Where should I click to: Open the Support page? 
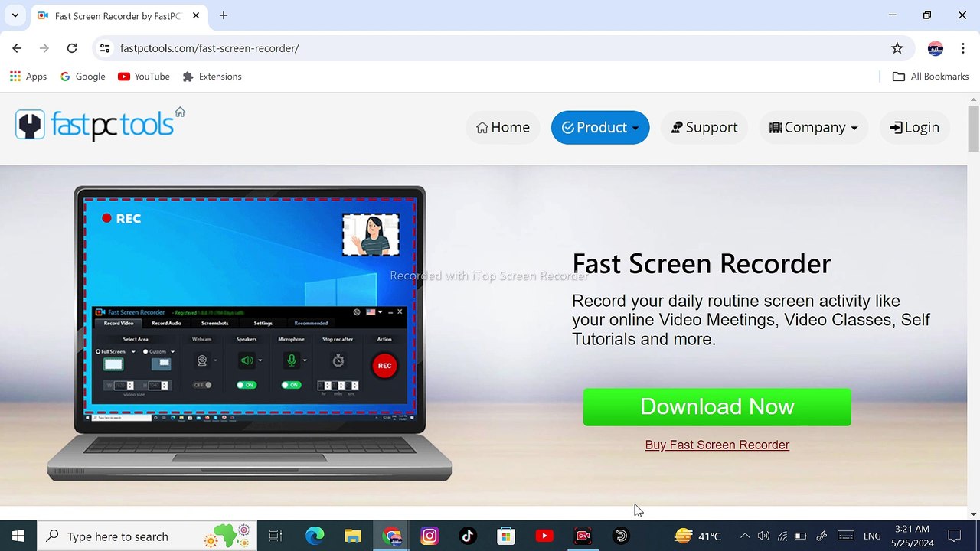pos(704,127)
